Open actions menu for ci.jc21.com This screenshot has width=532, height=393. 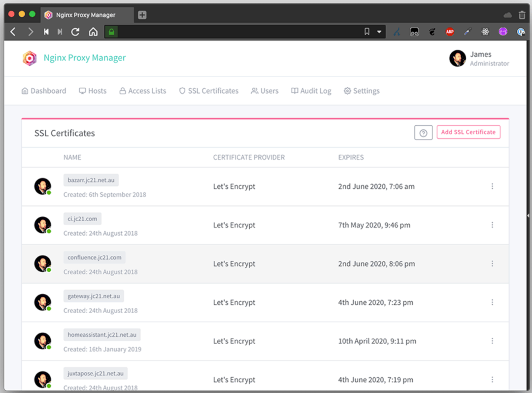pyautogui.click(x=492, y=225)
